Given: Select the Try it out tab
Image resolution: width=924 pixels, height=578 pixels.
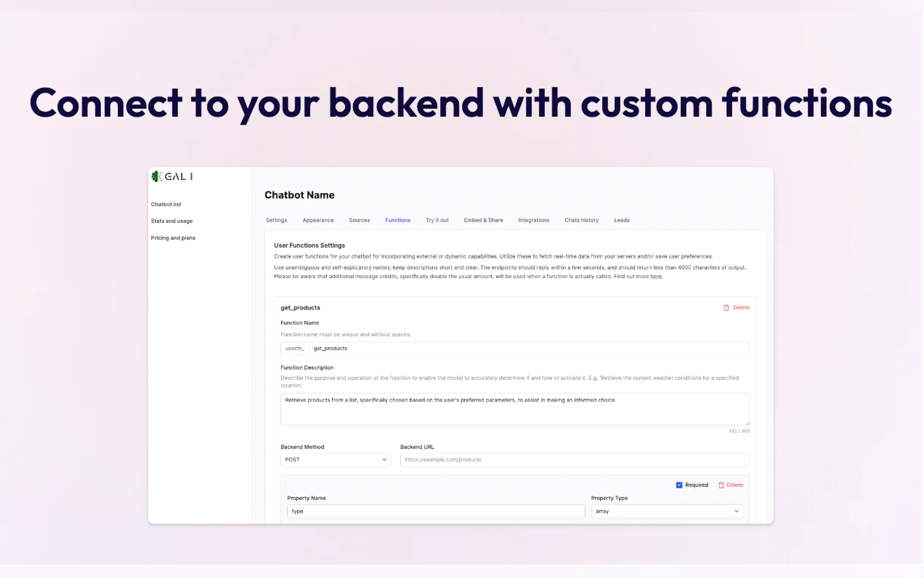Looking at the screenshot, I should pyautogui.click(x=437, y=220).
